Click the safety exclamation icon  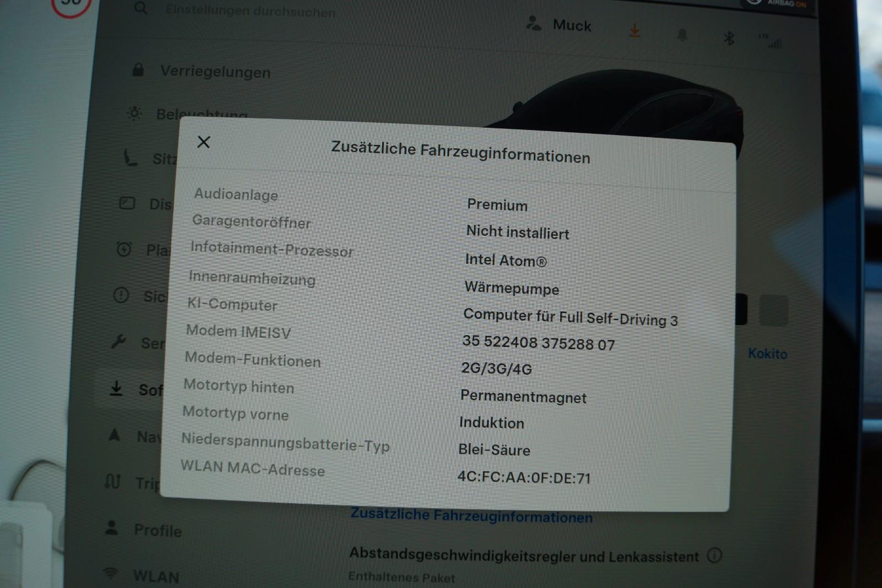coord(121,295)
